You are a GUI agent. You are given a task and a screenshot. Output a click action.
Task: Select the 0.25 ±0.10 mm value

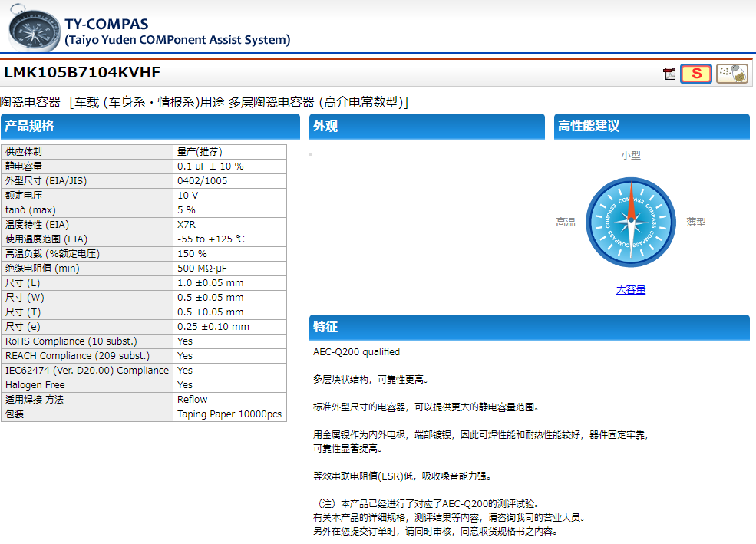tap(213, 327)
